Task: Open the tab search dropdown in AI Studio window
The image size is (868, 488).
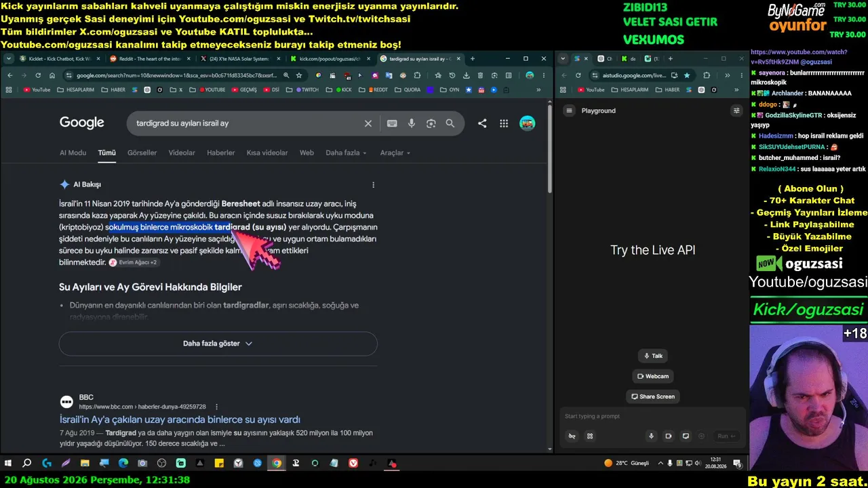Action: [x=563, y=59]
